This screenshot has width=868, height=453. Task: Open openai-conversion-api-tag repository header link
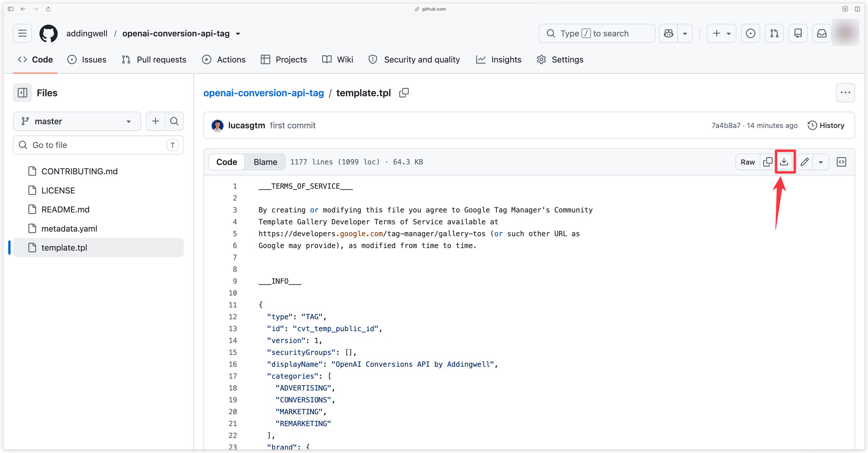[x=176, y=33]
